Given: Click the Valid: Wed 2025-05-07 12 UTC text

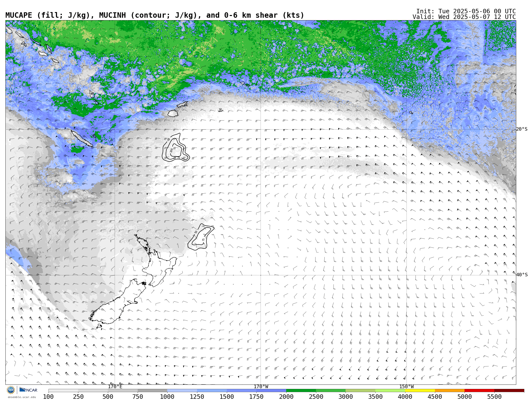Looking at the screenshot, I should pos(464,17).
